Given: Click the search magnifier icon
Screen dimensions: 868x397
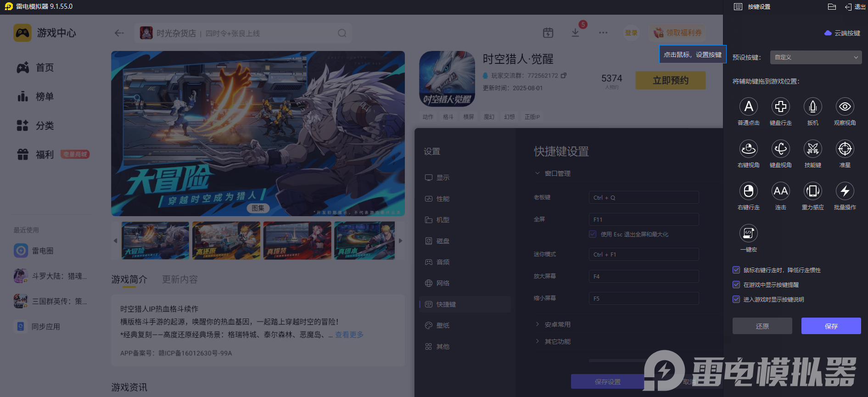Looking at the screenshot, I should click(342, 33).
